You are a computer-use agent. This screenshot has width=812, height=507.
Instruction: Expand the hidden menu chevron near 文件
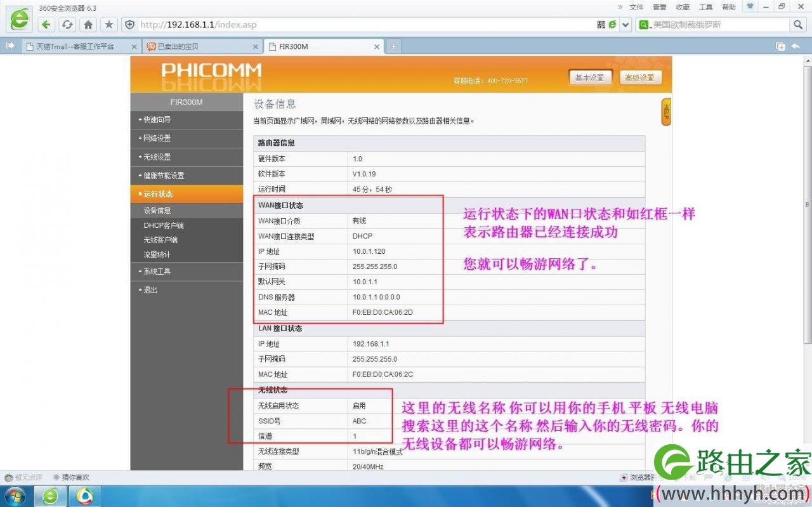click(620, 7)
